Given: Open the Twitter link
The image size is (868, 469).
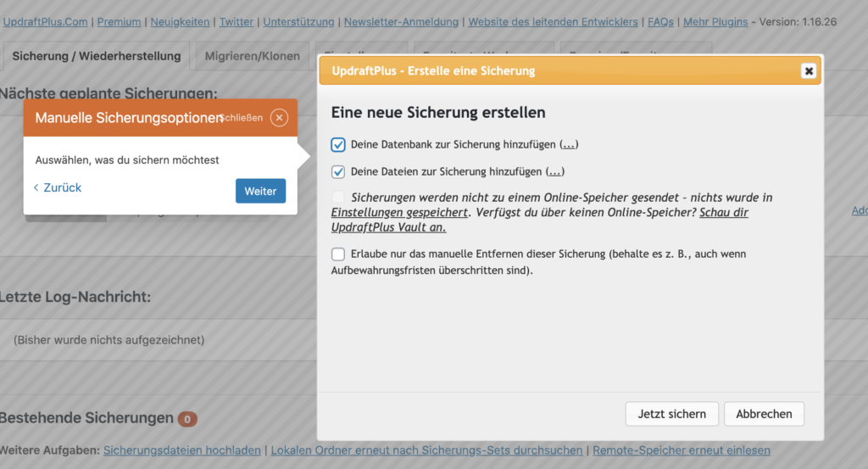Looking at the screenshot, I should [236, 21].
